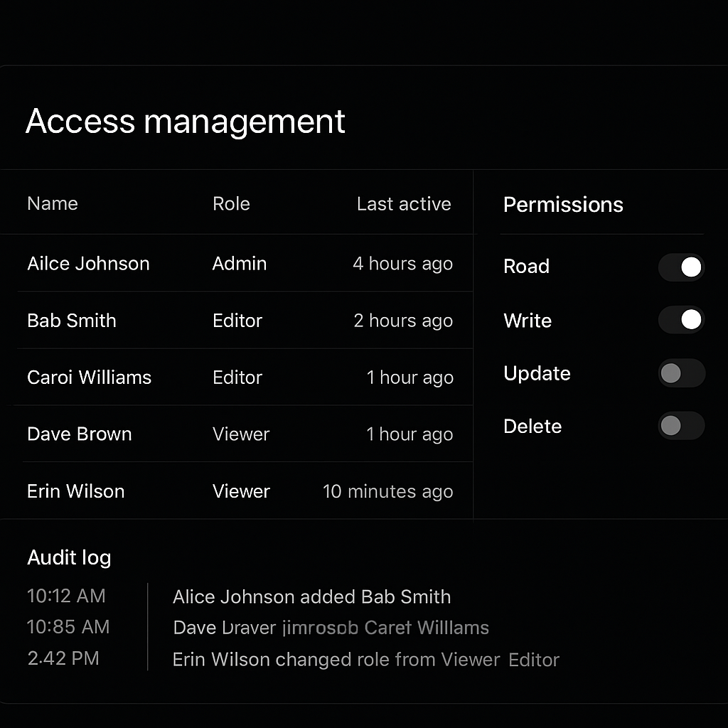This screenshot has height=728, width=728.
Task: Click the Access management page title
Action: pyautogui.click(x=186, y=122)
